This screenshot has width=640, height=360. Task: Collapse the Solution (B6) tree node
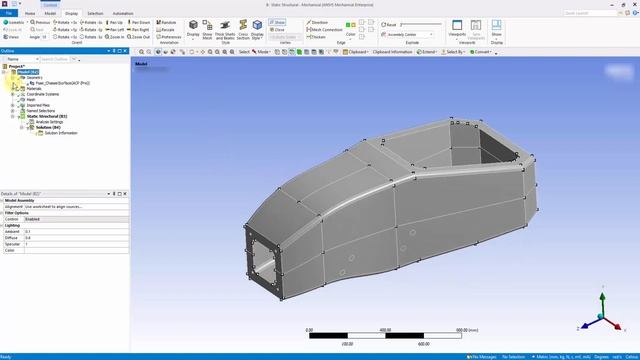coord(22,127)
